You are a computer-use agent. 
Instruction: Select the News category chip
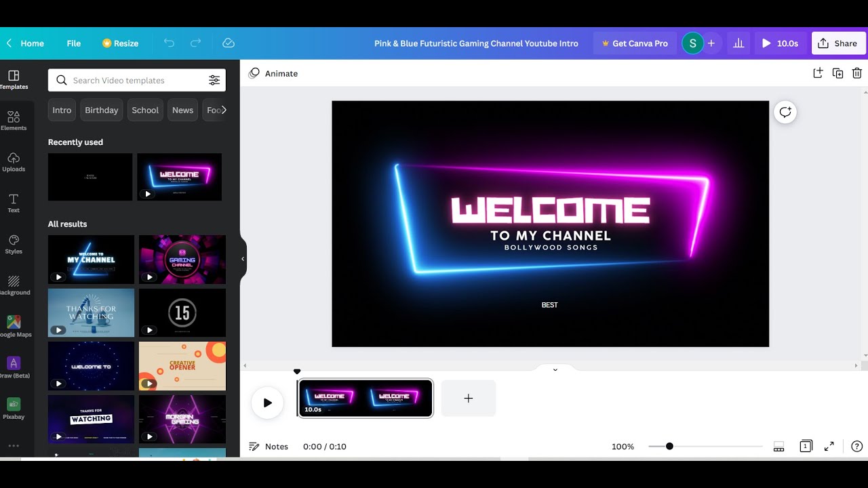tap(182, 110)
